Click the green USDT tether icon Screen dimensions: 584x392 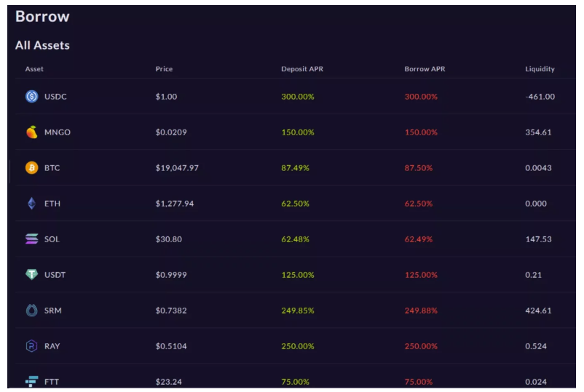coord(31,274)
